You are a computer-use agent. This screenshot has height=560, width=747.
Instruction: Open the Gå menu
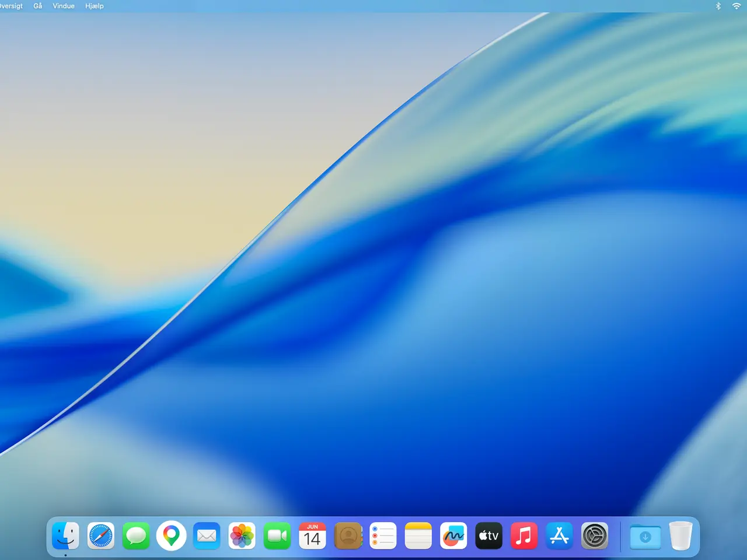[x=38, y=6]
